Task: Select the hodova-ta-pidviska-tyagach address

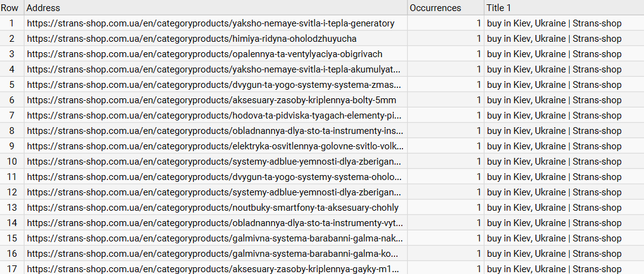Action: point(214,115)
